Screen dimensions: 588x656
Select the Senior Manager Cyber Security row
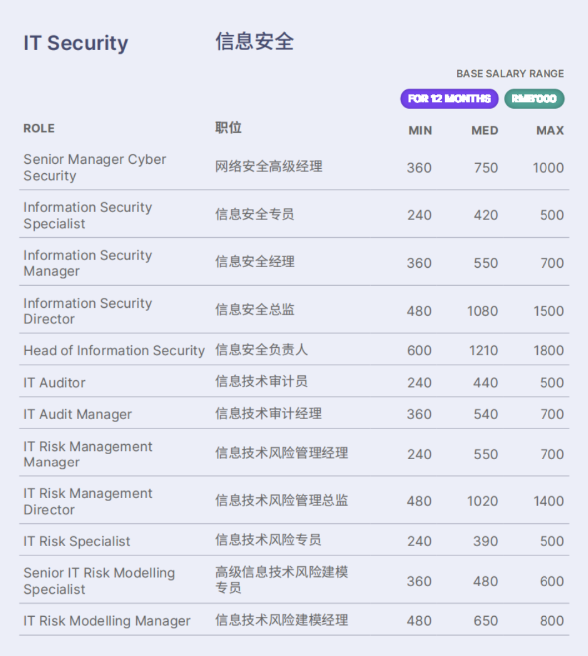(x=294, y=167)
